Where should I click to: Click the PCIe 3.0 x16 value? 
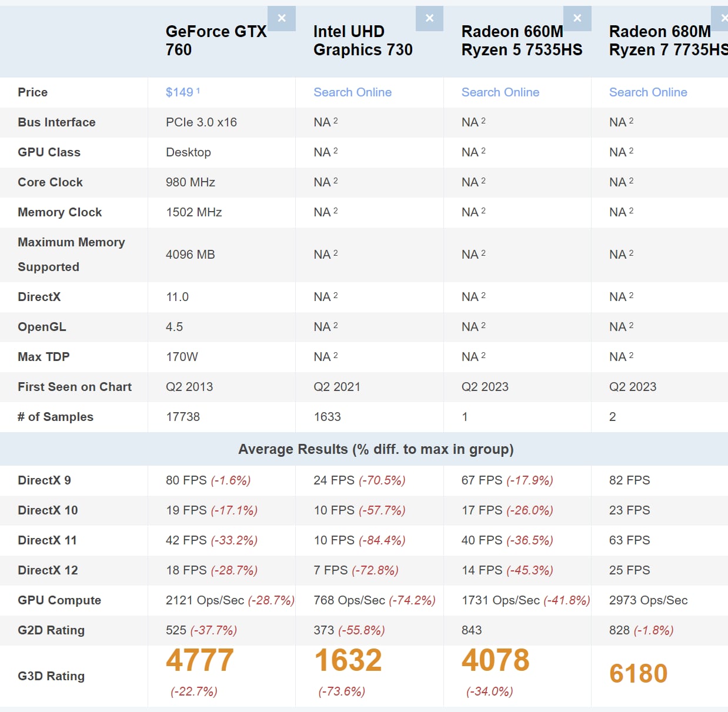(x=201, y=122)
